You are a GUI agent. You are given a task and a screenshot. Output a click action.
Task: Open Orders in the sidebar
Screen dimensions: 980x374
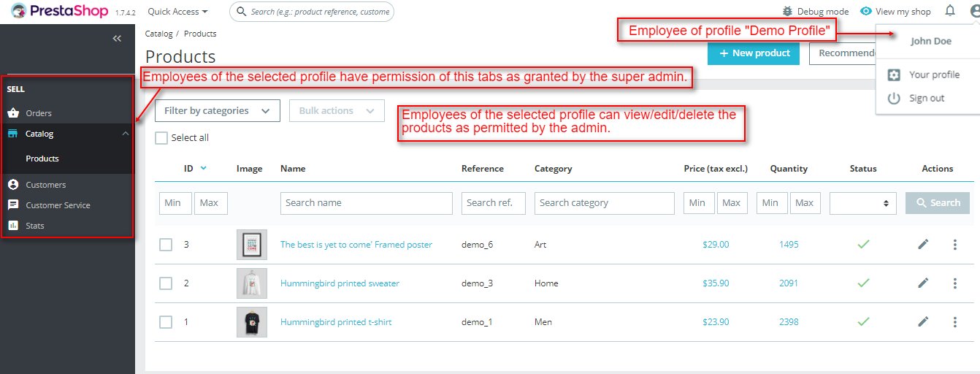39,113
